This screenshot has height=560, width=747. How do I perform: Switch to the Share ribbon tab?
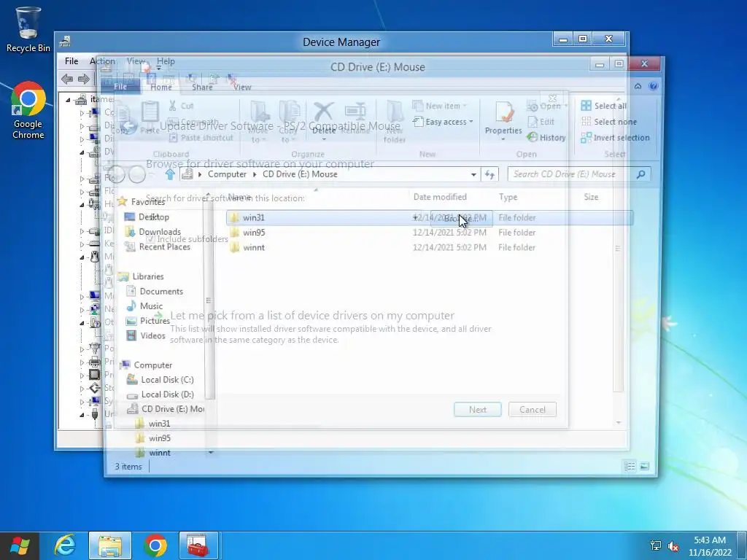pos(202,87)
